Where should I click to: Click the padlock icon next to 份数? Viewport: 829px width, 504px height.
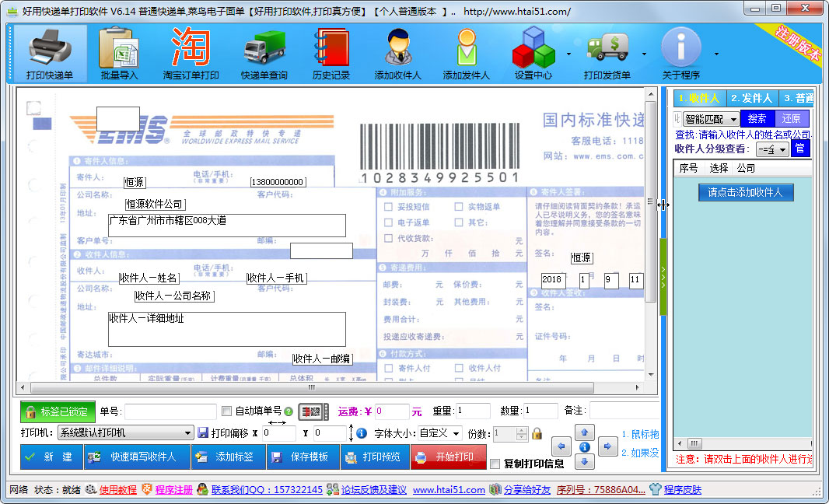(x=537, y=434)
